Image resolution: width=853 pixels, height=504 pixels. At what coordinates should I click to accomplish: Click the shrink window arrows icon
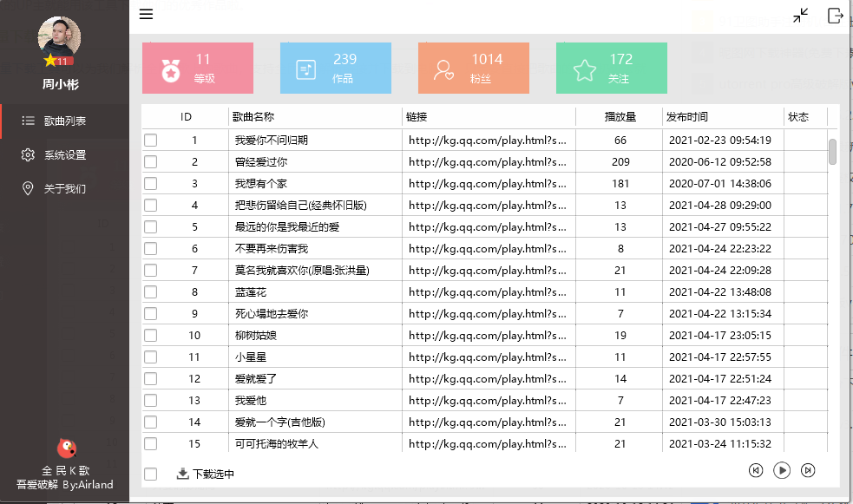[800, 16]
